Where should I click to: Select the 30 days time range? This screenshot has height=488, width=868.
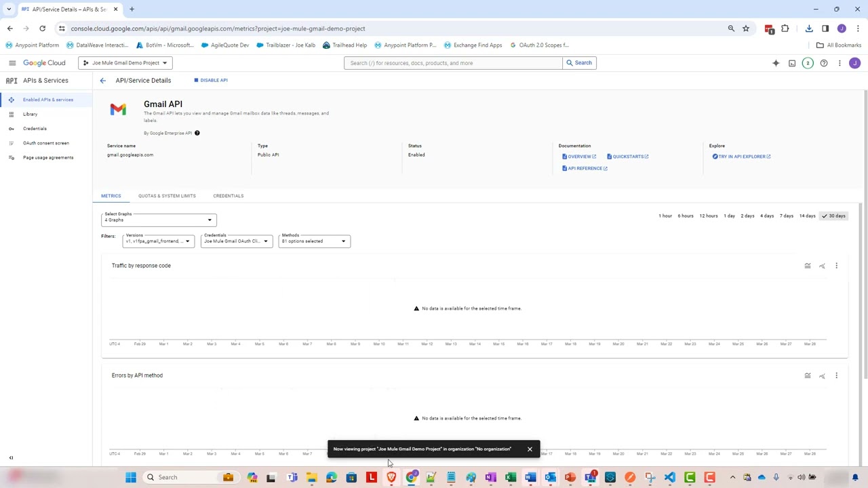click(833, 216)
